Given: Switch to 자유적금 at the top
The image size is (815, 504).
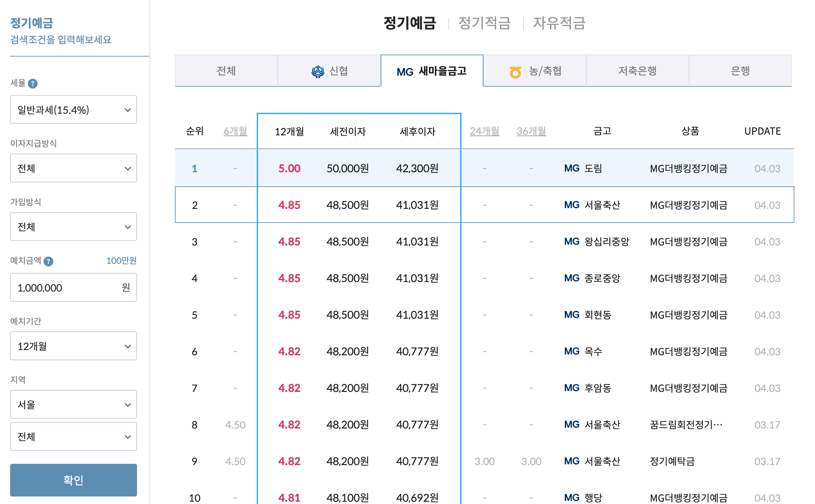Looking at the screenshot, I should [x=559, y=23].
